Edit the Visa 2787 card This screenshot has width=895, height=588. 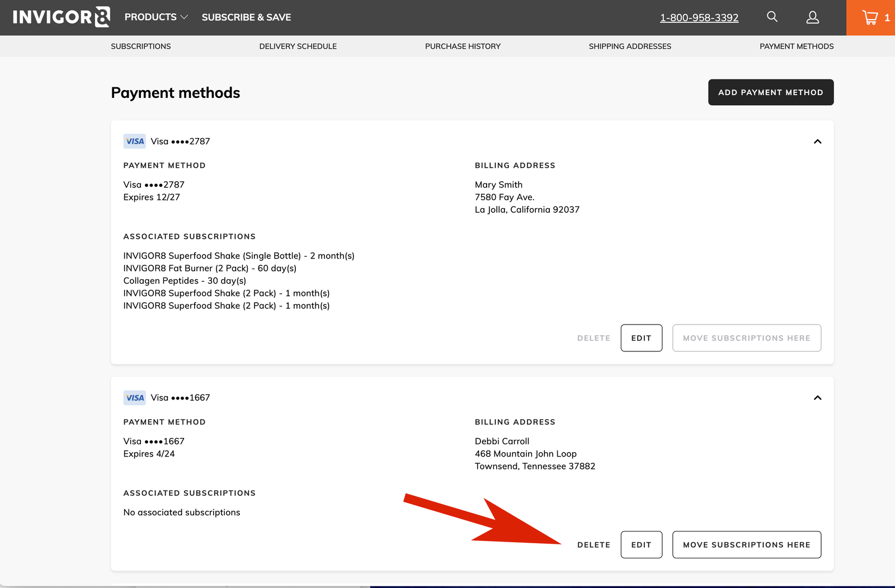[641, 338]
